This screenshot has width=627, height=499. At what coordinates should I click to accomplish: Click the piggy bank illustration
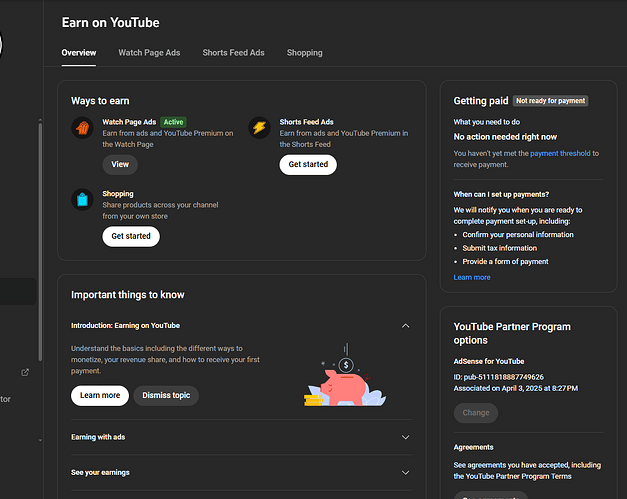point(345,375)
